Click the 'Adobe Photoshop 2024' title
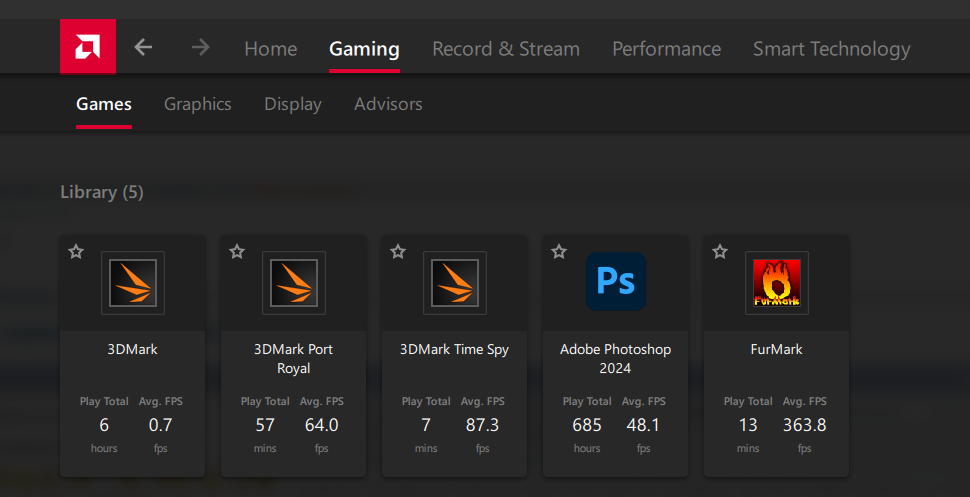This screenshot has width=970, height=497. pyautogui.click(x=616, y=358)
